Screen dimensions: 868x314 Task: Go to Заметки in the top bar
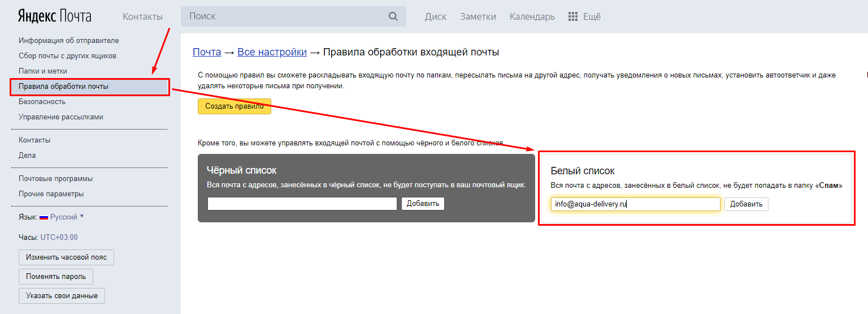tap(478, 16)
